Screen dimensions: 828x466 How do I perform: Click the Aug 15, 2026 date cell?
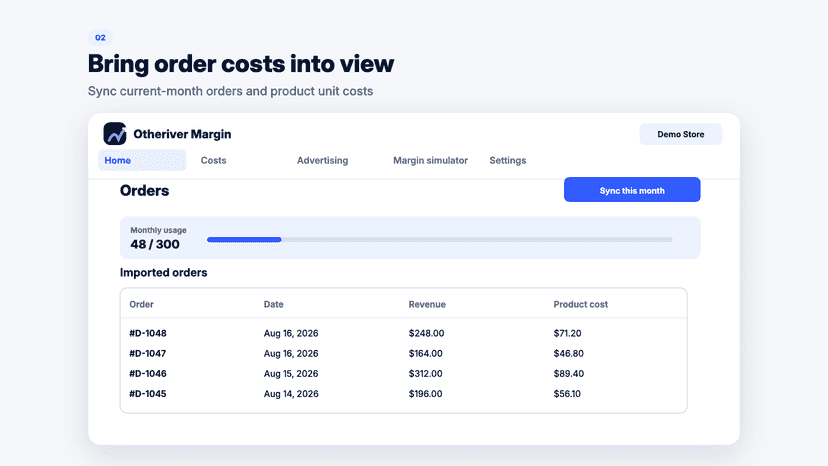[x=291, y=374]
